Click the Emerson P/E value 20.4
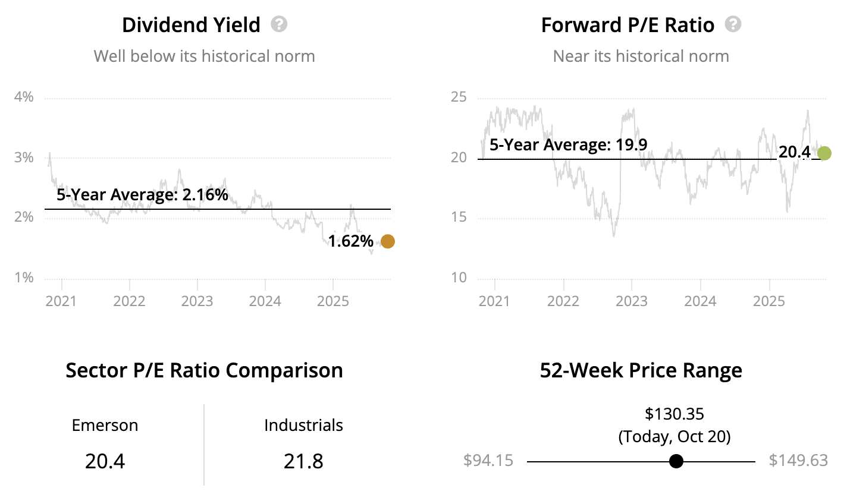Image resolution: width=847 pixels, height=504 pixels. [105, 461]
